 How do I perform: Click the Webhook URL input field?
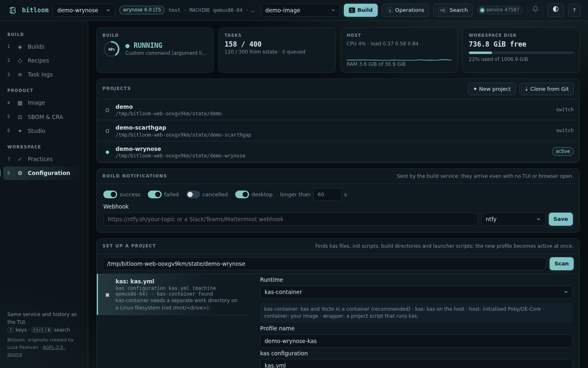[x=290, y=219]
